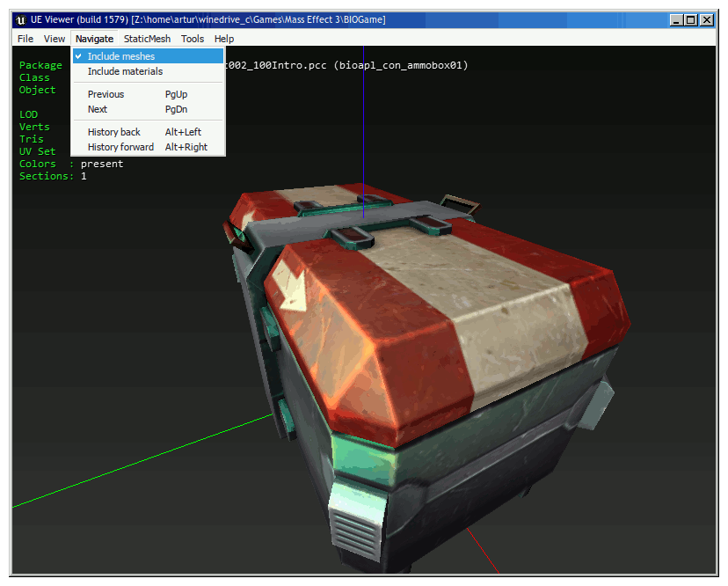Screen dimensions: 728x586
Task: Close the open Navigate menu
Action: tap(94, 39)
